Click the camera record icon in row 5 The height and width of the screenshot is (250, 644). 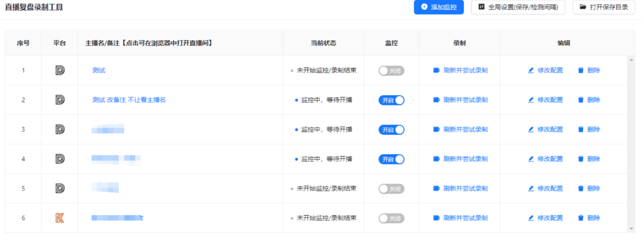point(436,189)
